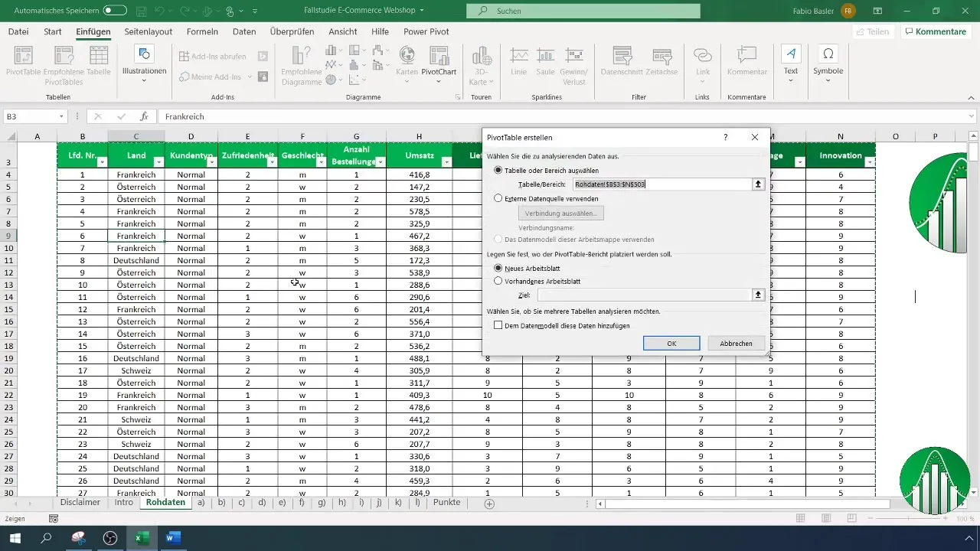Select Externe Datenquelle verwenden option
The image size is (980, 551).
(499, 198)
